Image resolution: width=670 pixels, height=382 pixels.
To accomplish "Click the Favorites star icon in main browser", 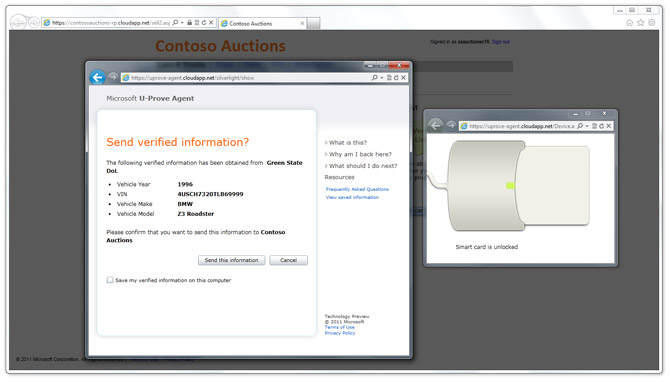I will tap(641, 23).
